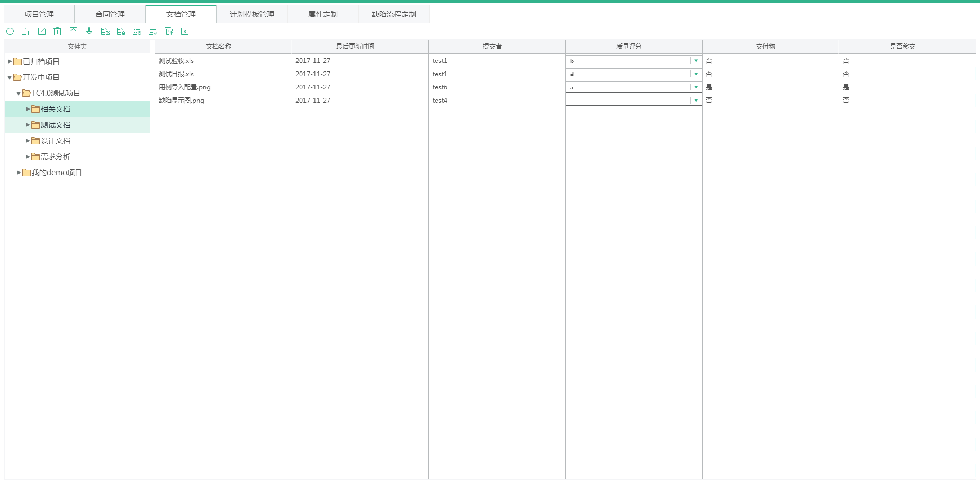Expand the 我的demo项目 tree node
Image resolution: width=980 pixels, height=480 pixels.
pos(19,173)
